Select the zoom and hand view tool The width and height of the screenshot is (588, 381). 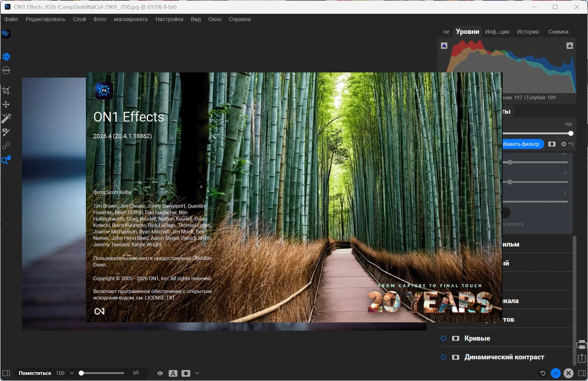click(6, 159)
